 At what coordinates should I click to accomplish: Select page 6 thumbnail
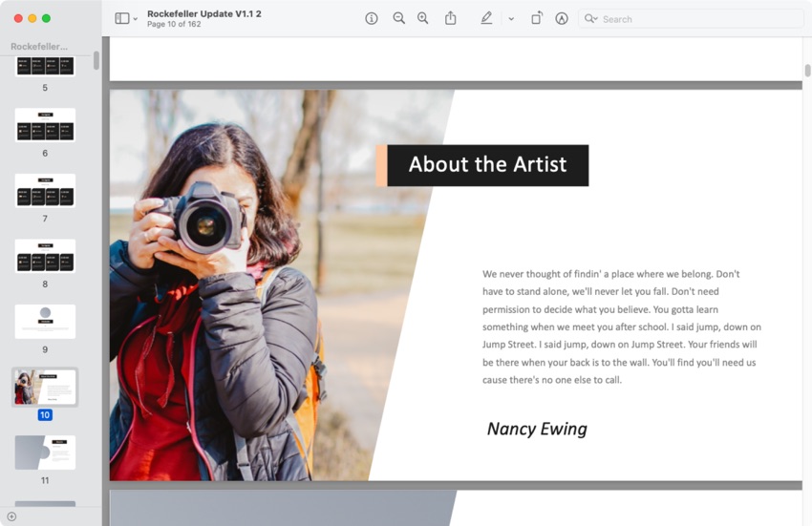click(x=45, y=125)
